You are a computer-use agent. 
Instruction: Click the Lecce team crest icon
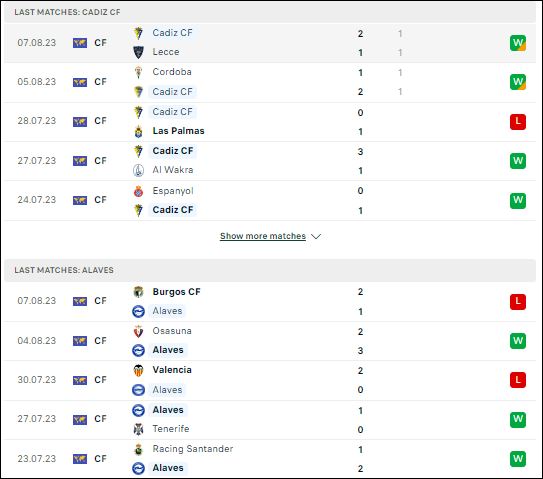138,52
